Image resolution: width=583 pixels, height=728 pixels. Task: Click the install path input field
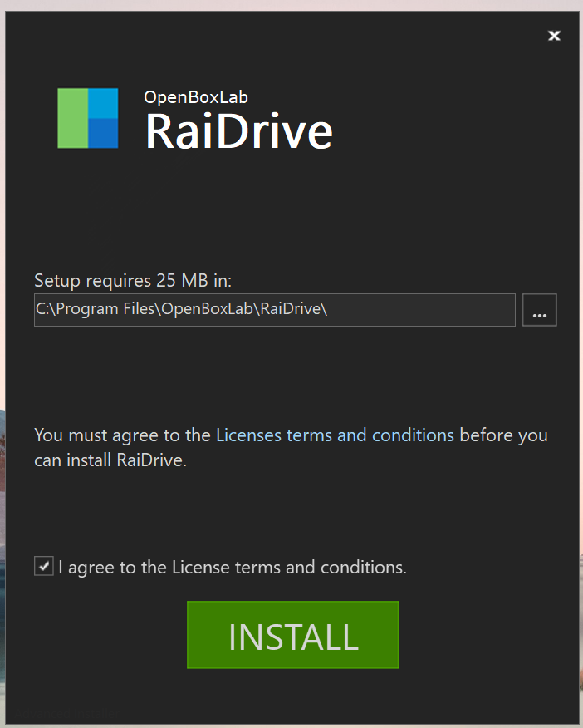click(x=275, y=310)
